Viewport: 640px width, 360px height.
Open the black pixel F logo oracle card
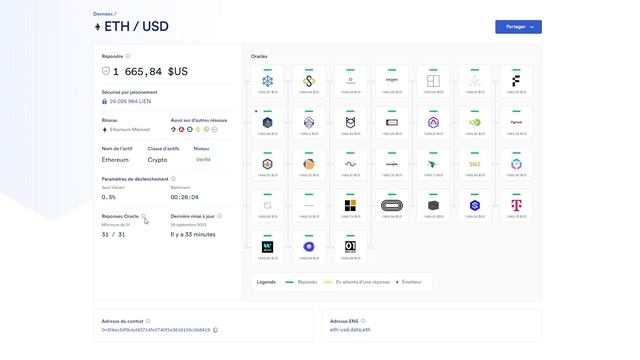coord(516,81)
